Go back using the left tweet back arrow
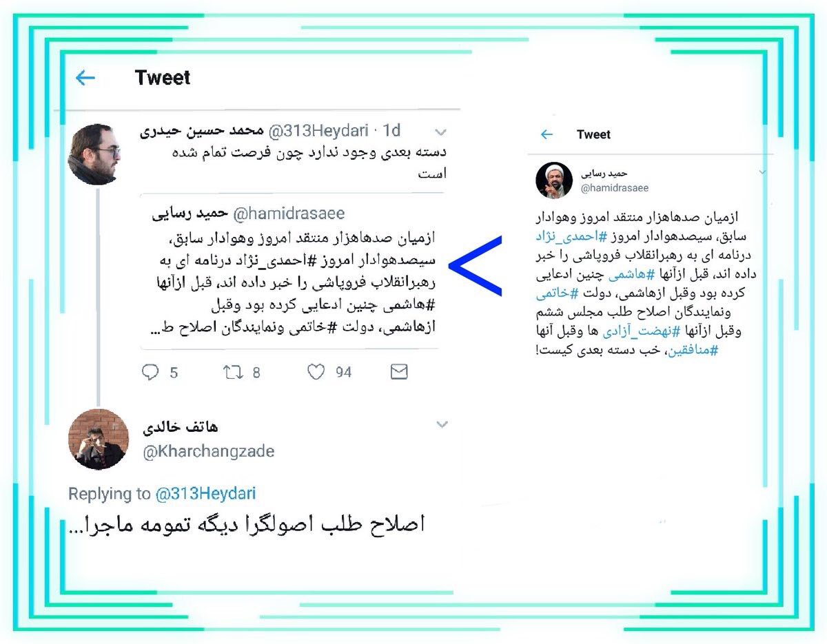The image size is (827, 644). point(85,78)
